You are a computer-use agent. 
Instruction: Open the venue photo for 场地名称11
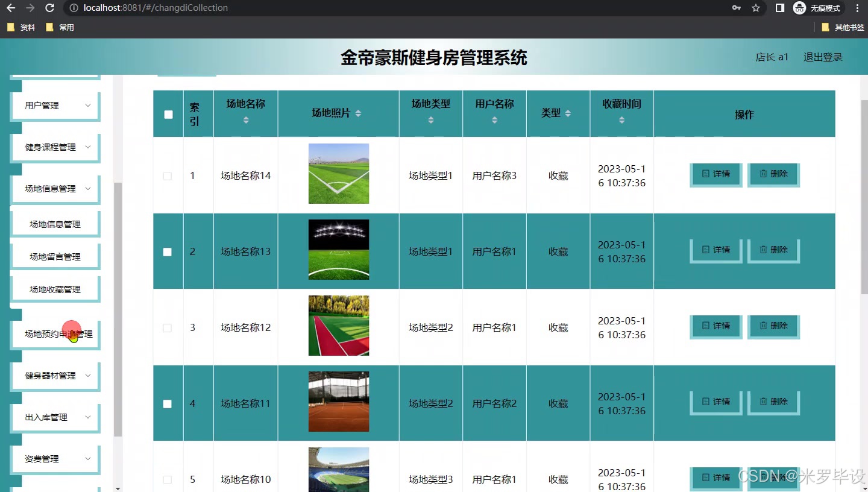point(339,402)
